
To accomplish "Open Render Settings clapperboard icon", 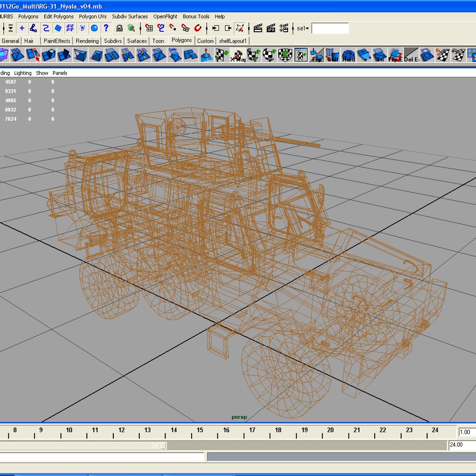I will 284,28.
